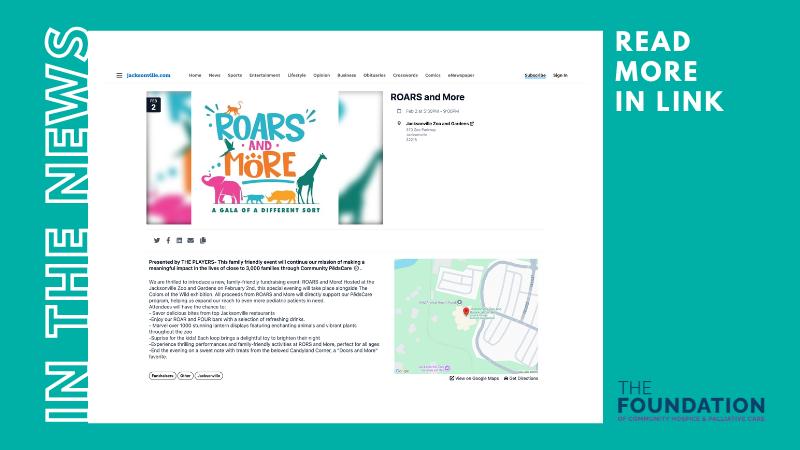Go to the Entertainment section
800x450 pixels.
coord(264,76)
